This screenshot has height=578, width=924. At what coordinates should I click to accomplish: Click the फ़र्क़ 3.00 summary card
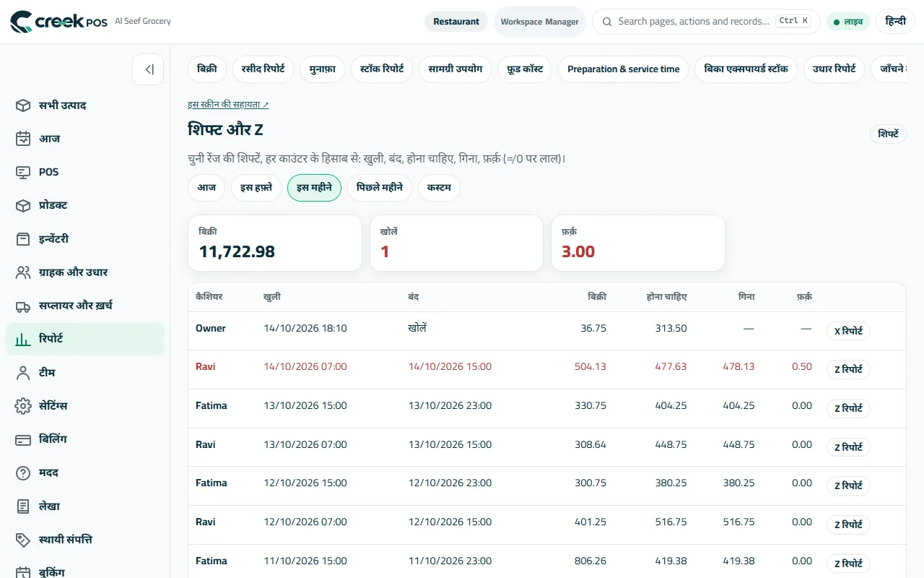pos(638,243)
